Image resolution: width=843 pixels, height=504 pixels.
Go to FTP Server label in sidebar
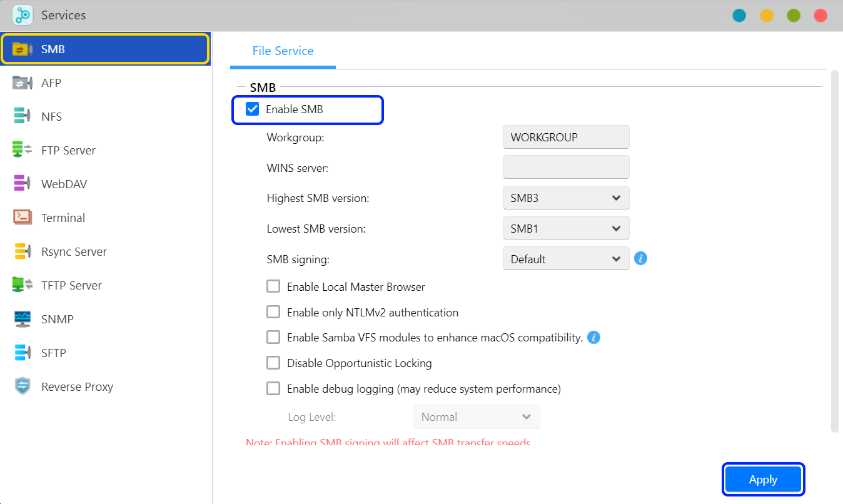coord(69,151)
